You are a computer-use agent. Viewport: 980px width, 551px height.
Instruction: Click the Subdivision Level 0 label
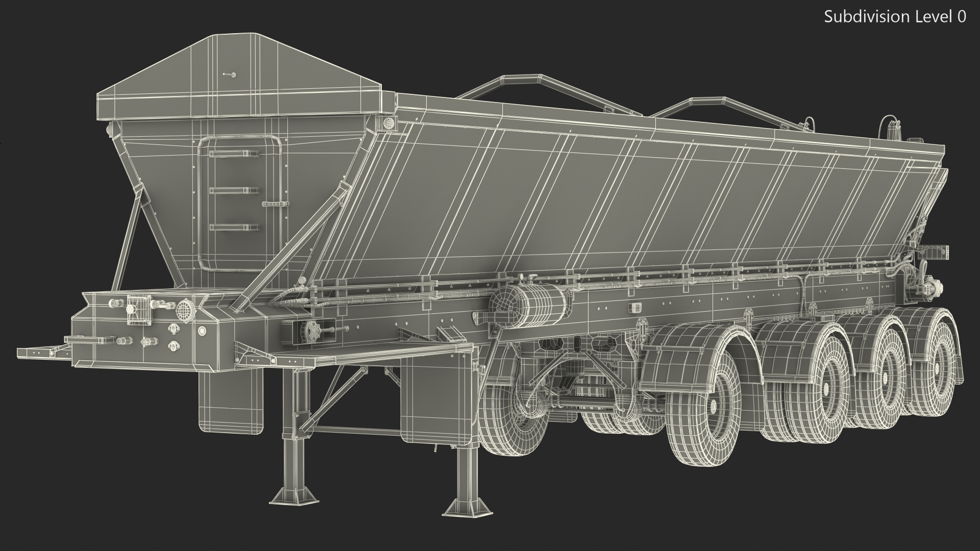click(x=895, y=17)
